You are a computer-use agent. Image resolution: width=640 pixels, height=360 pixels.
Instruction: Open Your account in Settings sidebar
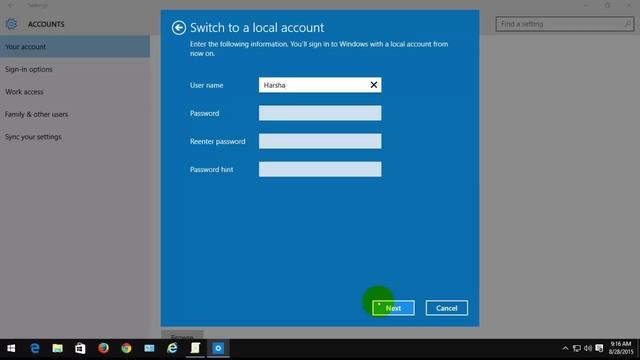[75, 47]
